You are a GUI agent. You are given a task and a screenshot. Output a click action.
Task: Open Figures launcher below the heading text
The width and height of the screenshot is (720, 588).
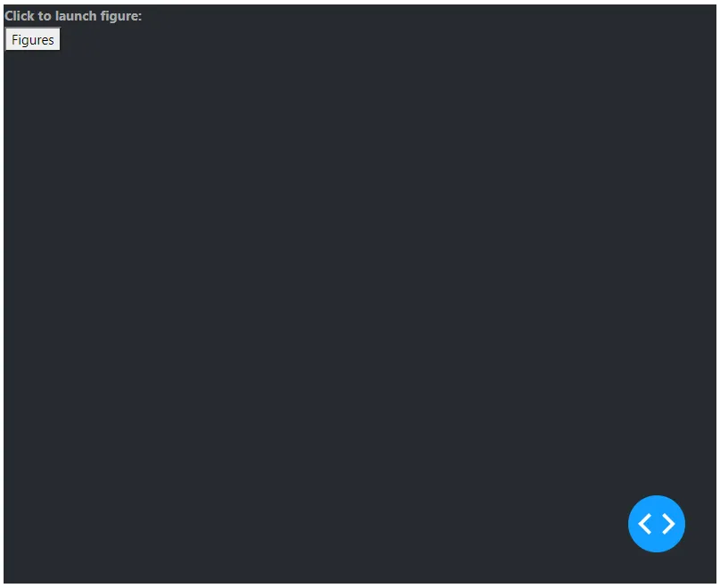[x=33, y=39]
